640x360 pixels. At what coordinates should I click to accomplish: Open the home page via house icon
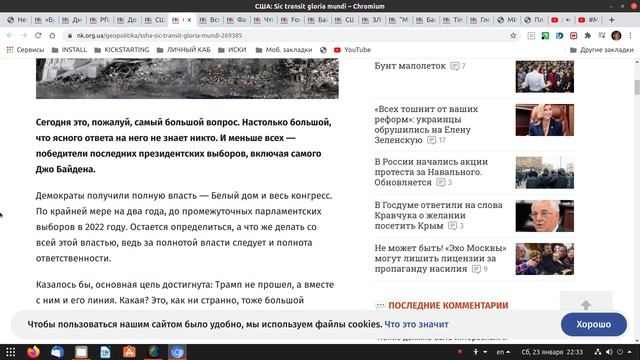pyautogui.click(x=52, y=36)
